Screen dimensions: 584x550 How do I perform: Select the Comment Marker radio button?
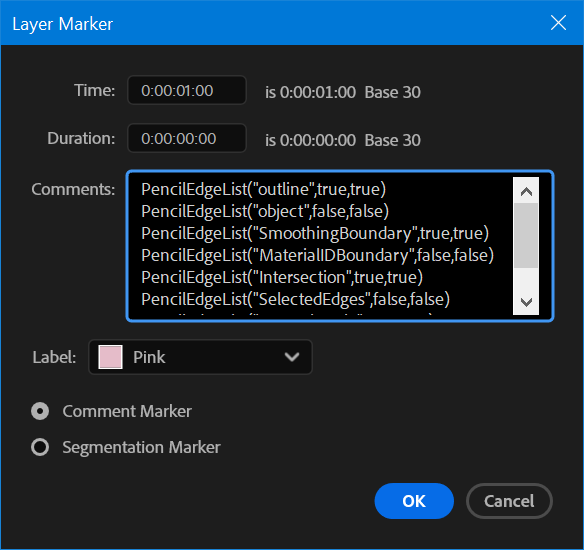point(40,411)
